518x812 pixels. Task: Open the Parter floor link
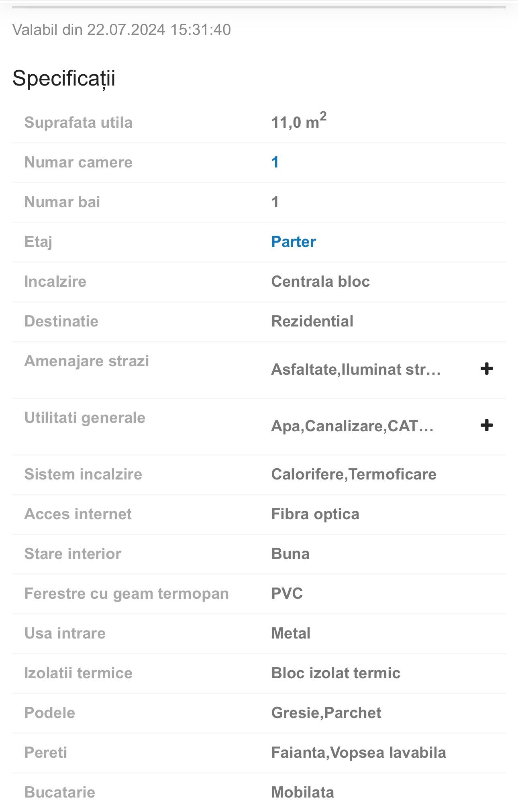(294, 242)
